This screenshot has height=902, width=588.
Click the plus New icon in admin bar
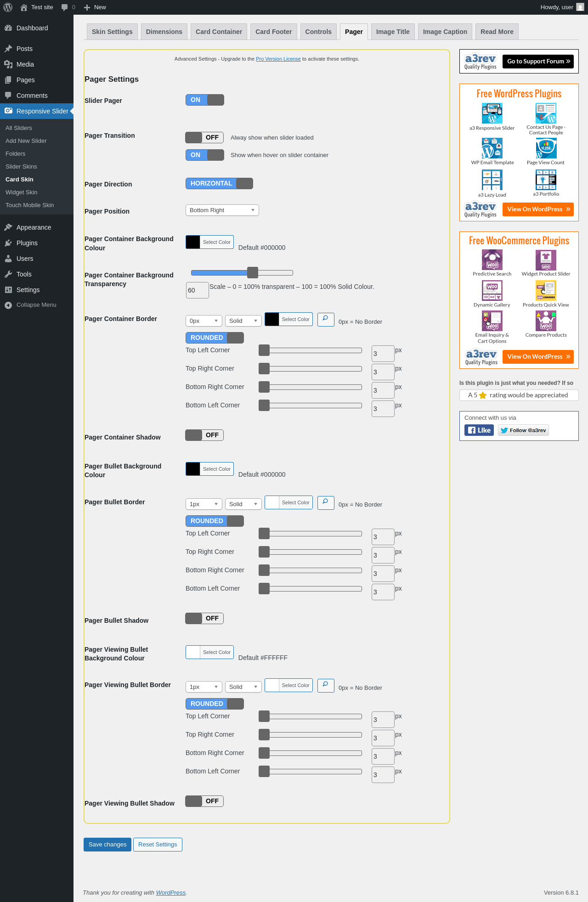coord(87,7)
